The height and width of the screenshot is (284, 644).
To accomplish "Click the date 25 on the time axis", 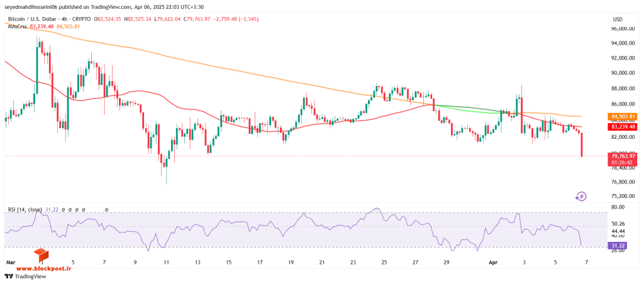I will [x=384, y=261].
